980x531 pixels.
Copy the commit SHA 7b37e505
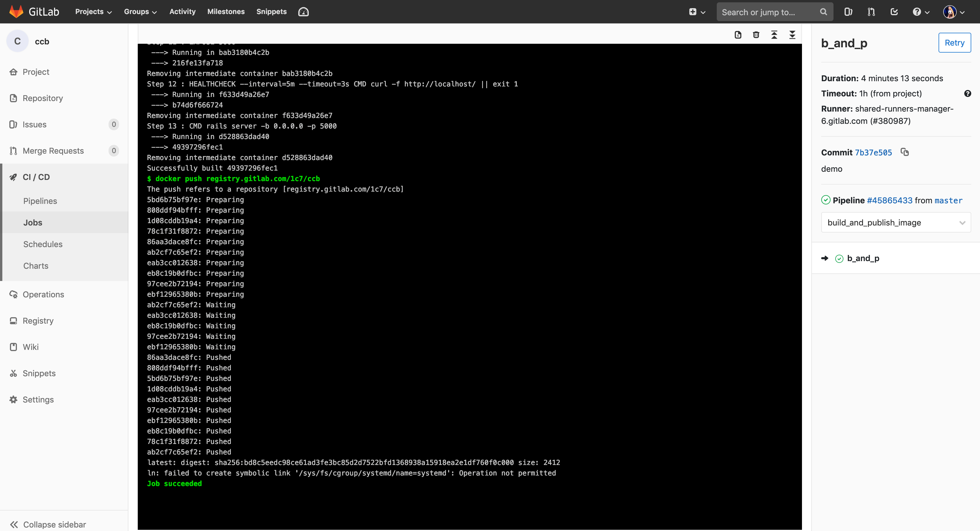pyautogui.click(x=905, y=152)
